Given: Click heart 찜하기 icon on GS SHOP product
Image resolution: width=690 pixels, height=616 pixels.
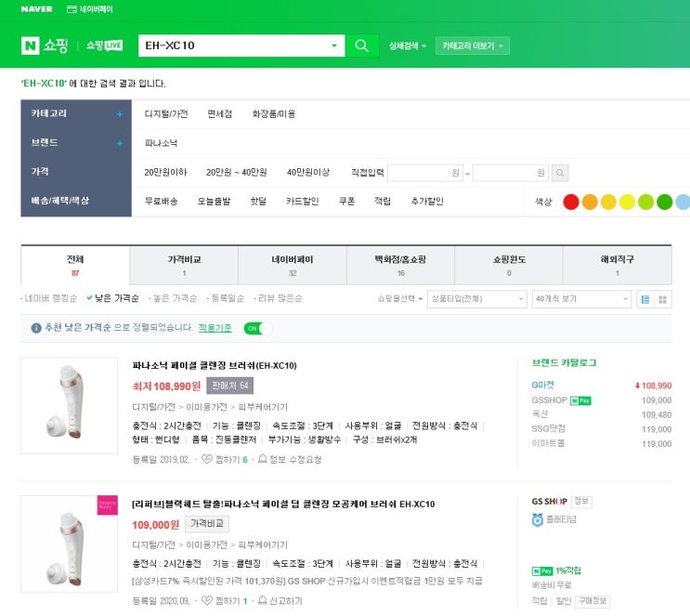Looking at the screenshot, I should click(x=206, y=600).
